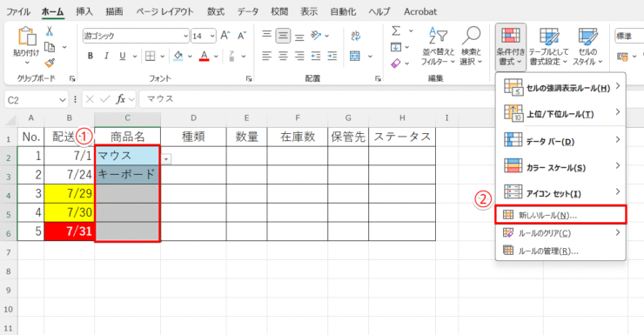The image size is (644, 335).
Task: Expand the Font Color dropdown arrow
Action: coord(216,57)
